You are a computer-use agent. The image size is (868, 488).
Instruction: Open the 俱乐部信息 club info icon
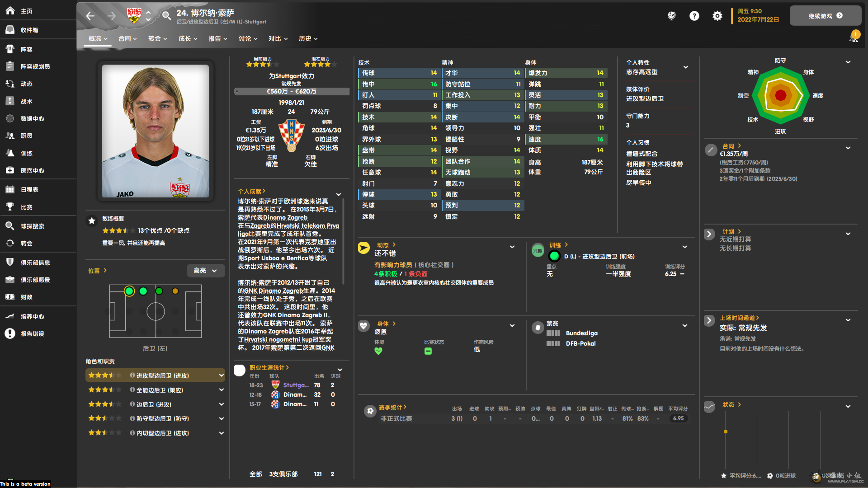tap(10, 263)
